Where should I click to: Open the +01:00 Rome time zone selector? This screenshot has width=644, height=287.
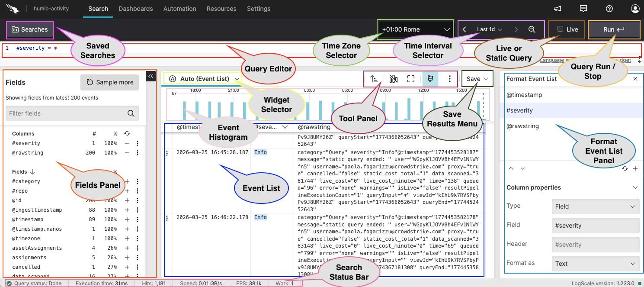point(414,29)
